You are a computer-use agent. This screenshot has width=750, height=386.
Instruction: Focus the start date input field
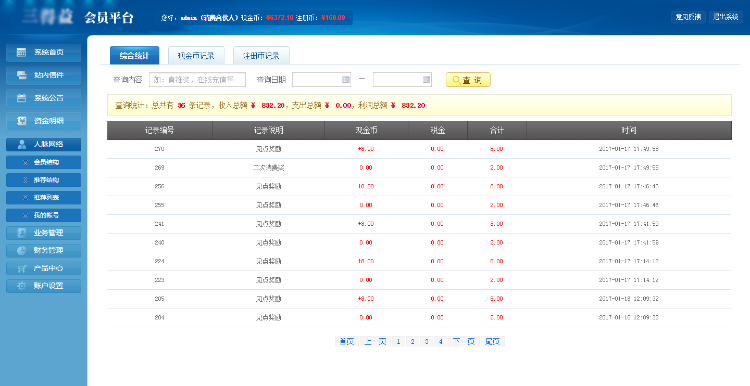click(321, 79)
